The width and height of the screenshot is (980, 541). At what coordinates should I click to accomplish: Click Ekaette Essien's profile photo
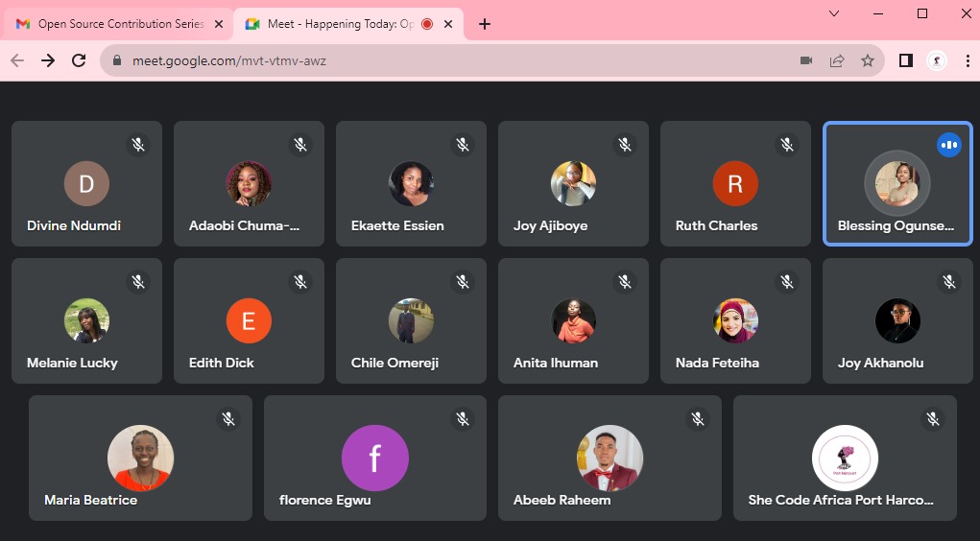pos(411,183)
